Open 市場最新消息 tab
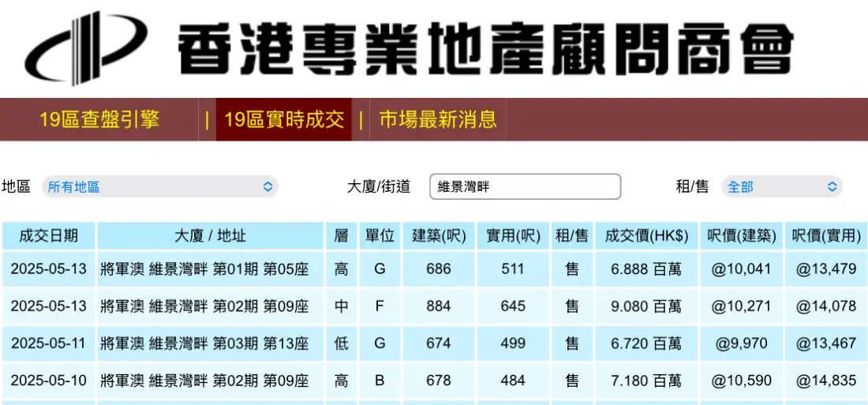Image resolution: width=868 pixels, height=405 pixels. point(438,120)
